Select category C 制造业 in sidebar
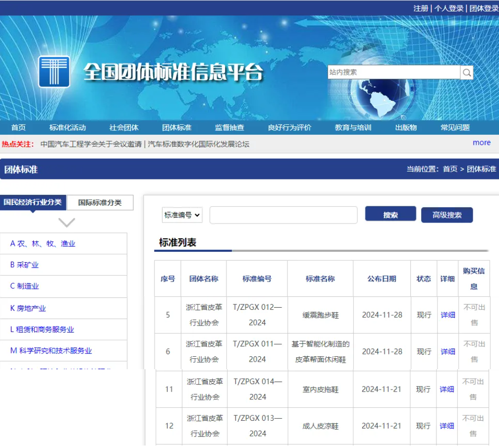The height and width of the screenshot is (448, 499). 25,286
